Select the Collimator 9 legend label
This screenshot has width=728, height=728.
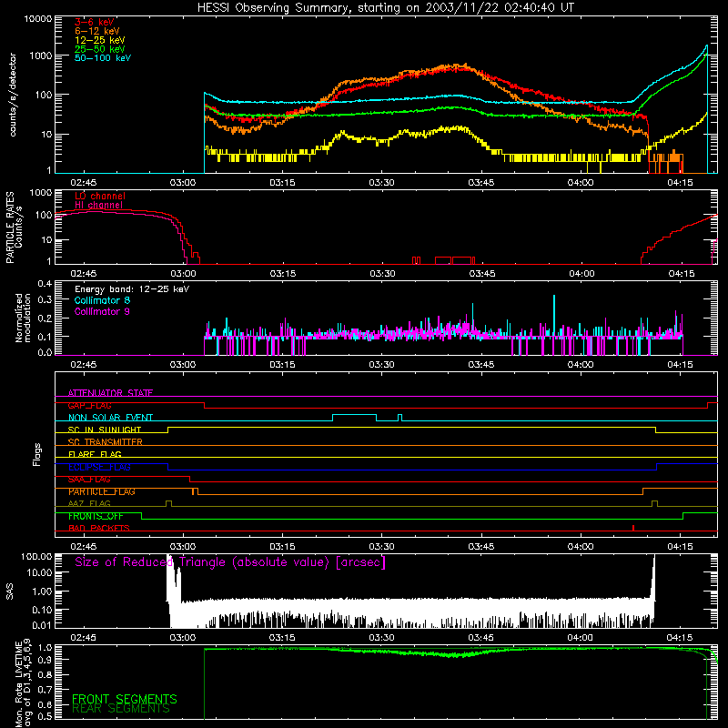pos(102,311)
